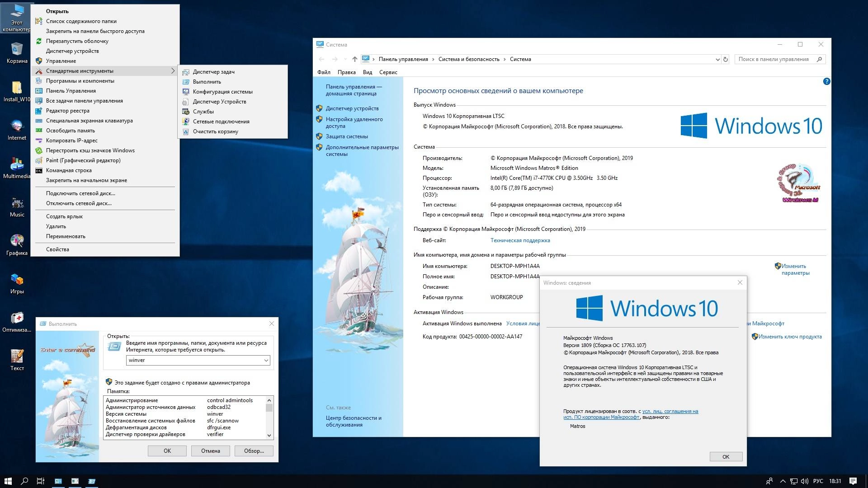Click shield icon beside Изменить ключ продукта
Screen dimensions: 868x488
click(755, 337)
